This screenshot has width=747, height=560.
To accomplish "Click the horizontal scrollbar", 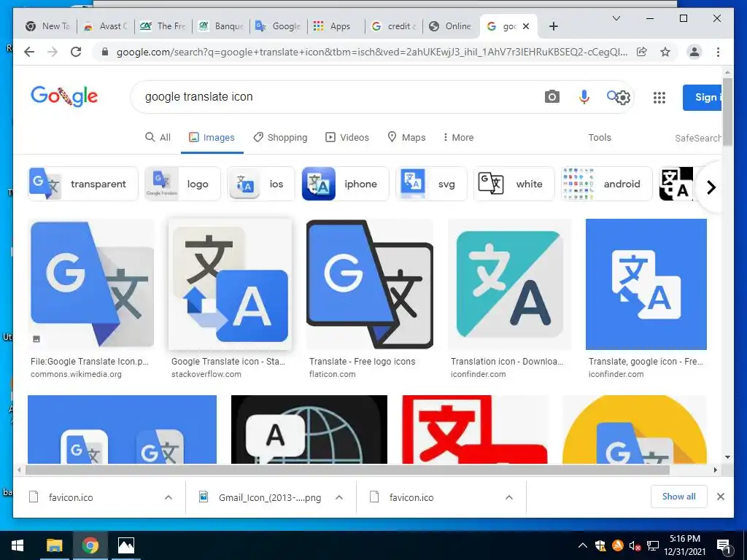I will 348,470.
